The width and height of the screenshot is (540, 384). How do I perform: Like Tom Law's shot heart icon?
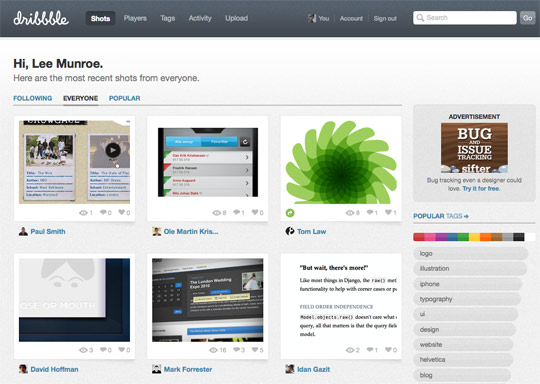pyautogui.click(x=388, y=212)
